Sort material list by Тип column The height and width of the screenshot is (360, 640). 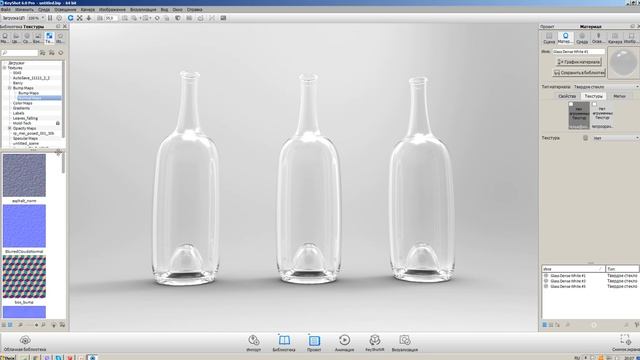click(x=622, y=269)
